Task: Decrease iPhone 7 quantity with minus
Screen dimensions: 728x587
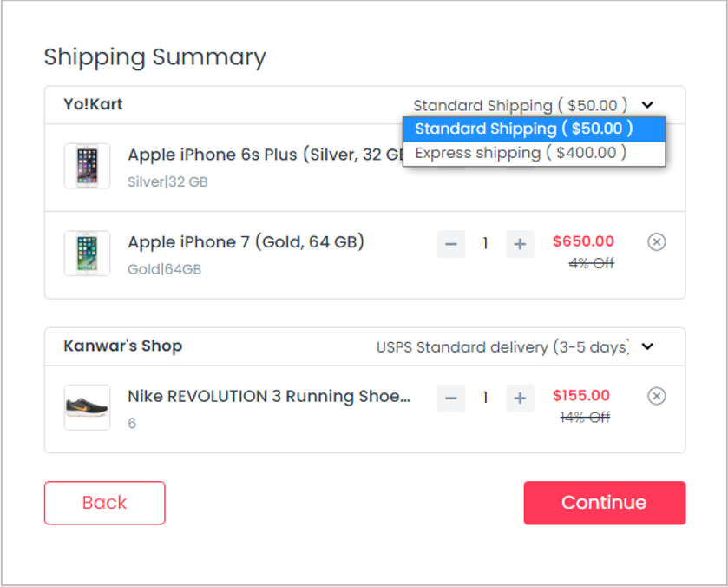Action: [x=451, y=244]
